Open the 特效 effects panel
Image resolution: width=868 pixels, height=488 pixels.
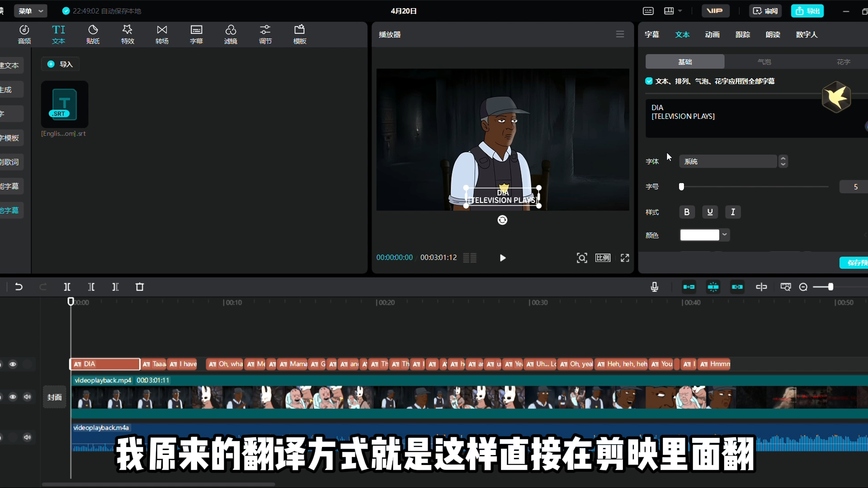[127, 34]
